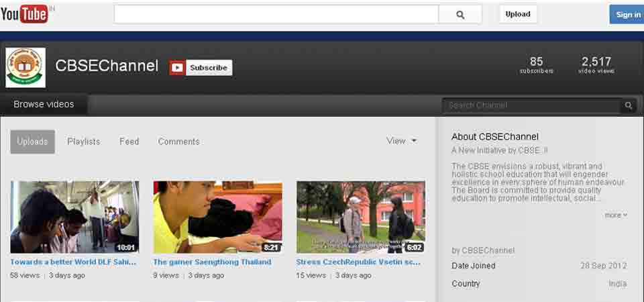The width and height of the screenshot is (644, 302).
Task: Click the 85 subscribers count
Action: 537,65
